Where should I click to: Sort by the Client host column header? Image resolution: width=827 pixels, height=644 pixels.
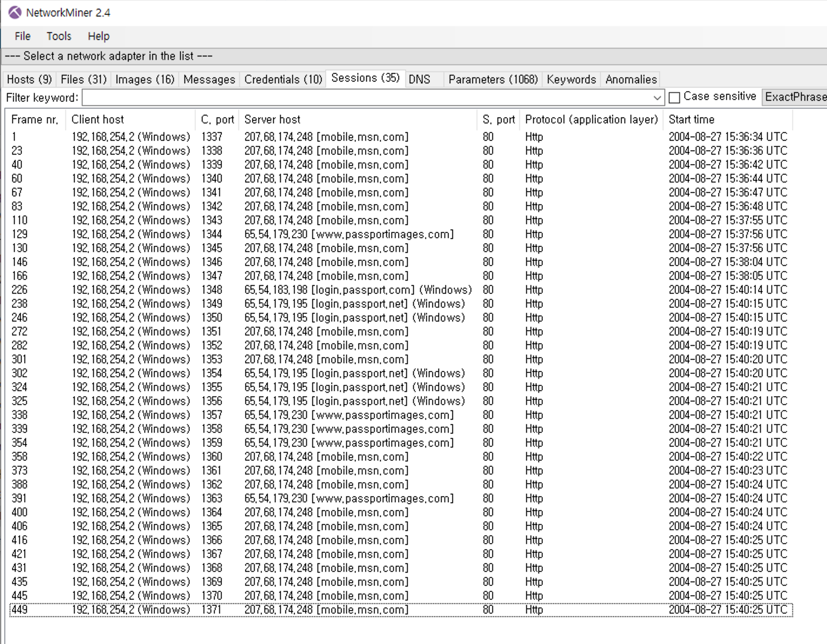[x=130, y=120]
